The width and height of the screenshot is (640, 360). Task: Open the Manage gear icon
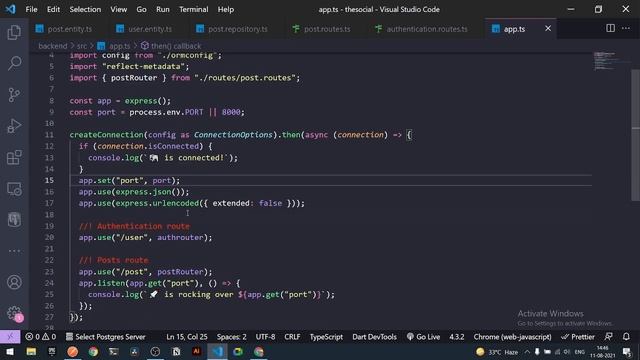(x=14, y=313)
